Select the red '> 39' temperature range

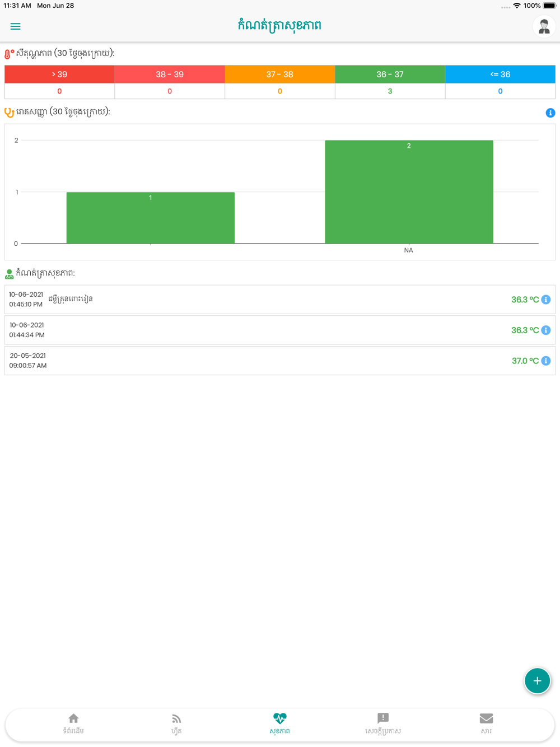point(59,74)
